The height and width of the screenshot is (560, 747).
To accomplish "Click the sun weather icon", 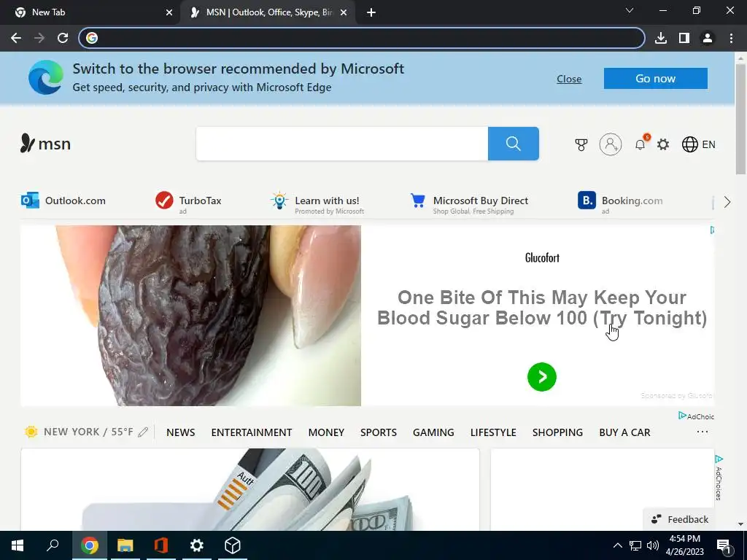I will coord(31,432).
